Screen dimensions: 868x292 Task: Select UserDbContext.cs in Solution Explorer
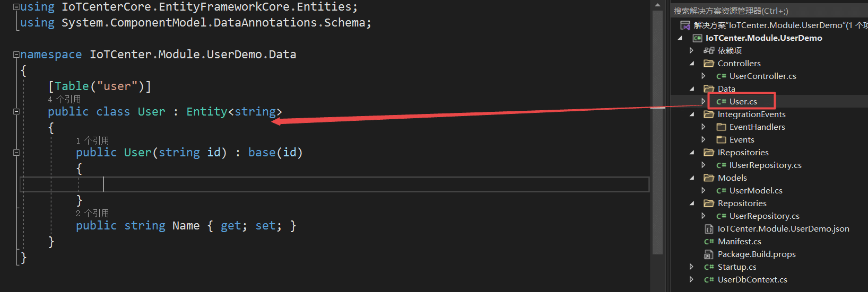[x=752, y=280]
